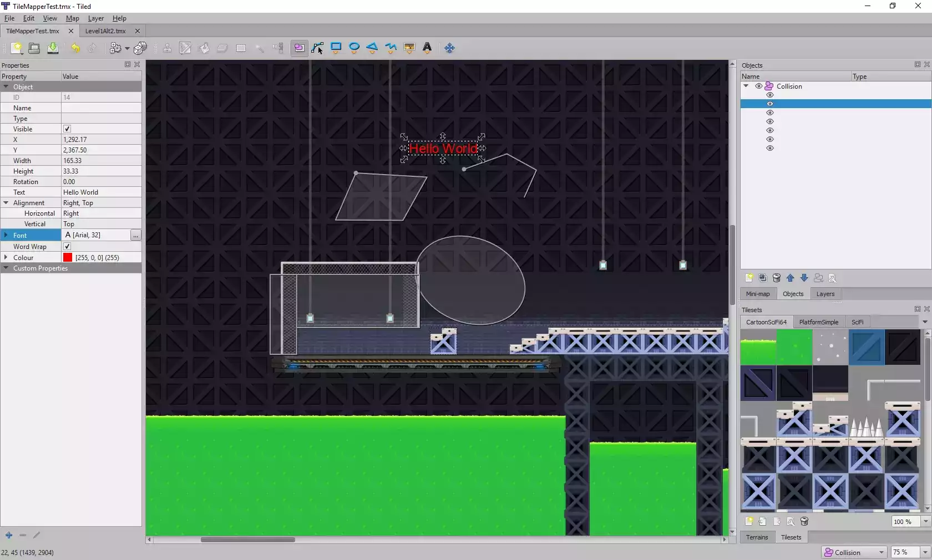Screen dimensions: 932x560
Task: Select the Insert Text tool
Action: click(x=427, y=48)
